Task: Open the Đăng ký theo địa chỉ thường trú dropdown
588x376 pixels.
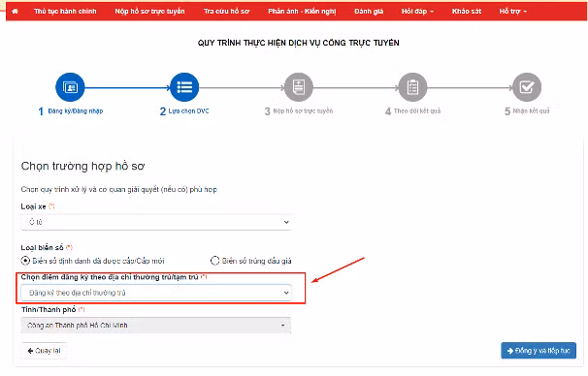Action: 156,293
